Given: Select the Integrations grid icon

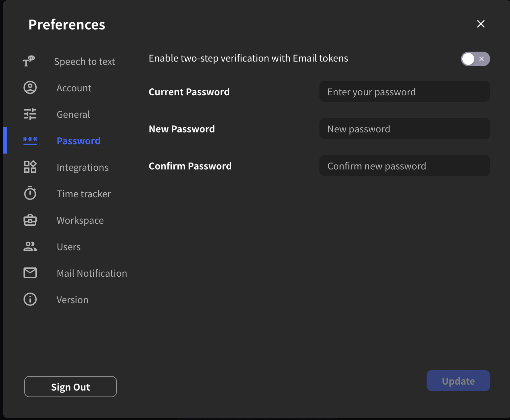Looking at the screenshot, I should [30, 167].
